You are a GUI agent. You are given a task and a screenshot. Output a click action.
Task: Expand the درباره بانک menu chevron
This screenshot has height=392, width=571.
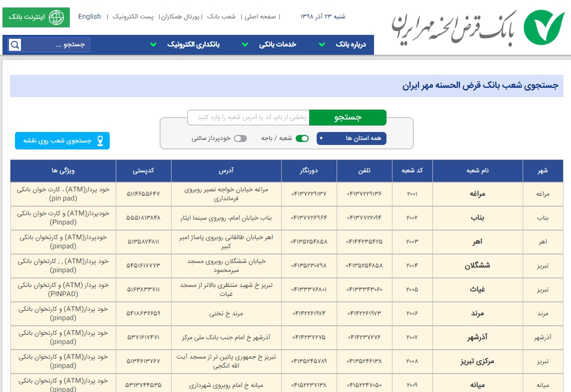322,45
